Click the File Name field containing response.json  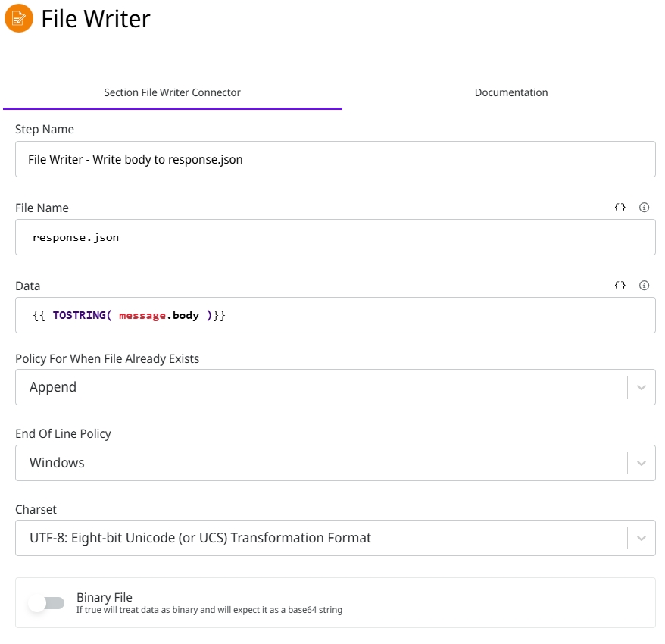pos(335,237)
